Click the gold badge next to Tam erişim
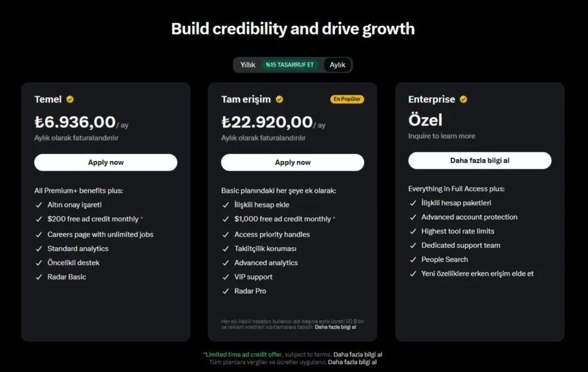 coord(280,99)
